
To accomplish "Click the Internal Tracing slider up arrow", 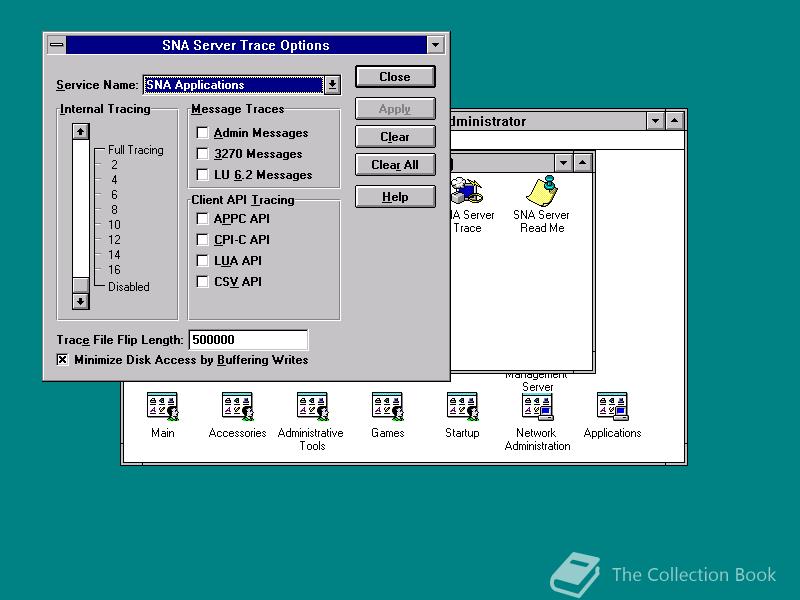I will [81, 132].
